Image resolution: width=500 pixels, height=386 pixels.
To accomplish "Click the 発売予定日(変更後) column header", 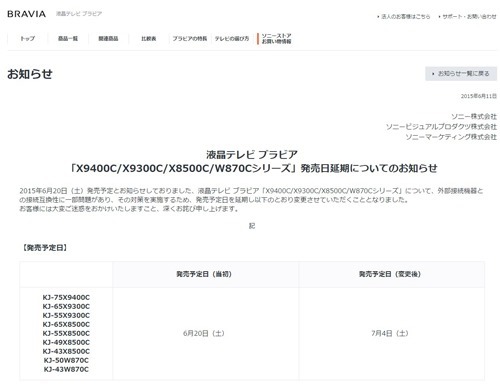I will click(390, 274).
